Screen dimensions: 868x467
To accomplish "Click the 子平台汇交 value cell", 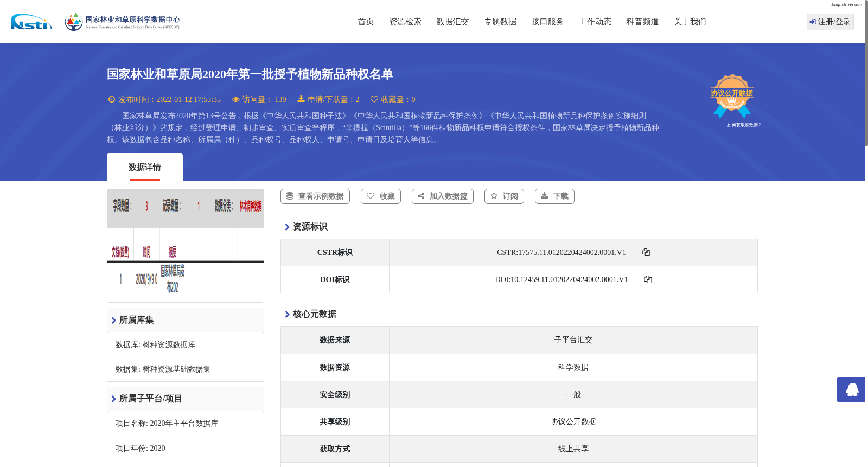I will pos(573,340).
